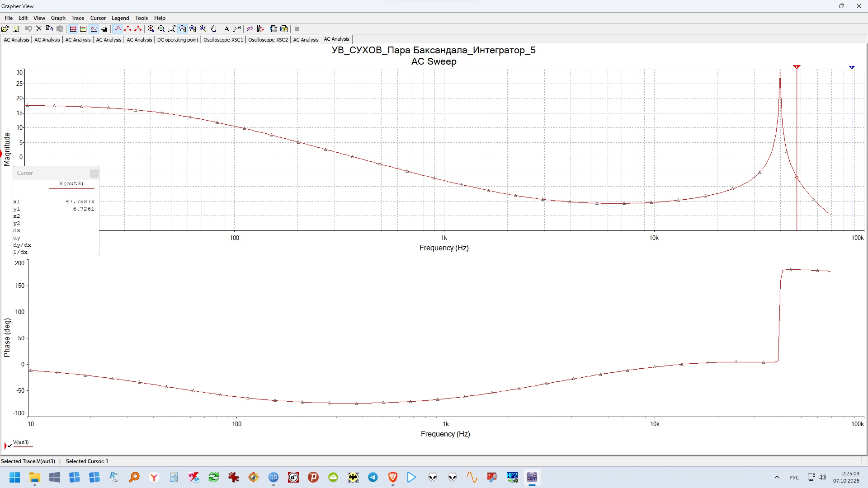This screenshot has width=868, height=488.
Task: Click the Open file toolbar icon
Action: pyautogui.click(x=5, y=28)
